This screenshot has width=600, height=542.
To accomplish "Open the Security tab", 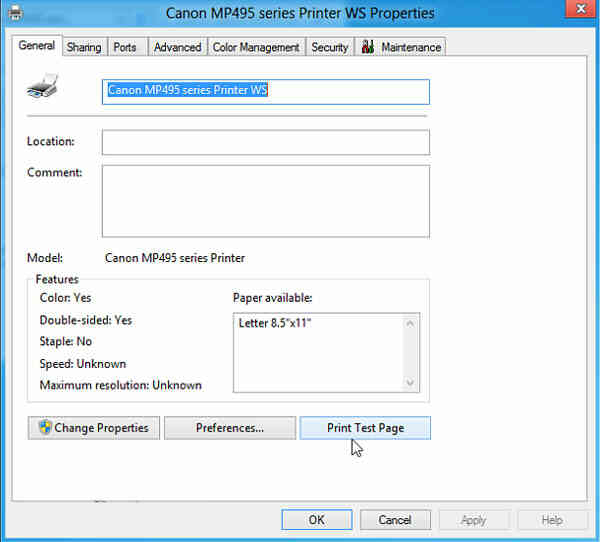I will coord(329,47).
